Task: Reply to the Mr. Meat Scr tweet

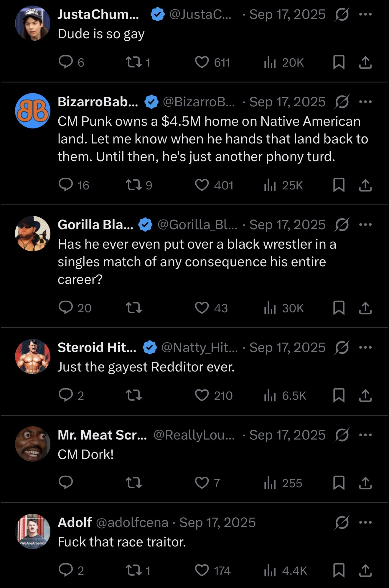Action: coord(66,483)
